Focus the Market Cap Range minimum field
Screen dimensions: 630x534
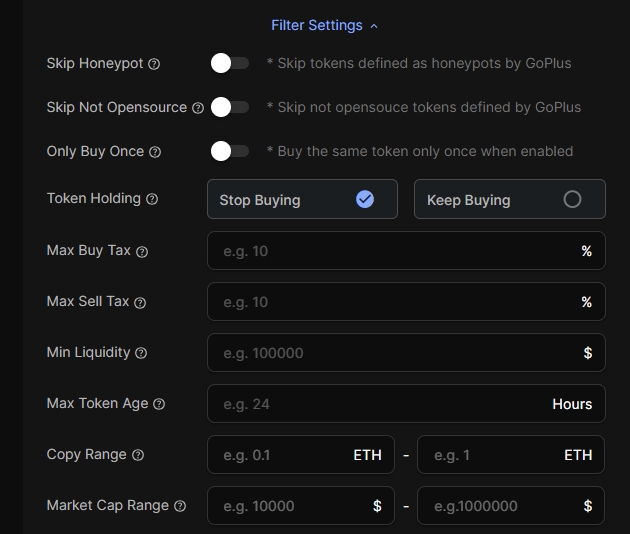click(301, 506)
